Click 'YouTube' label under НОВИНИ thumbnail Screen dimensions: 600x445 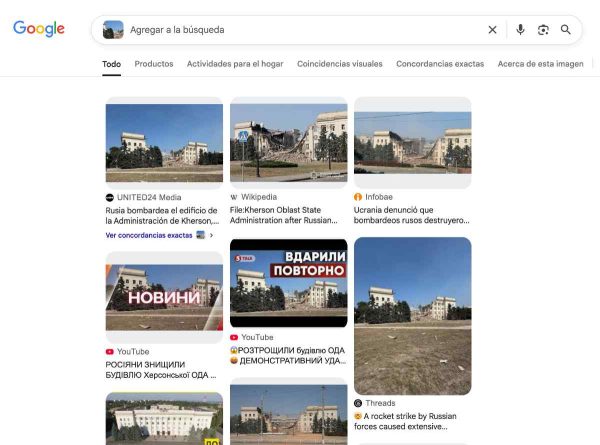point(133,352)
